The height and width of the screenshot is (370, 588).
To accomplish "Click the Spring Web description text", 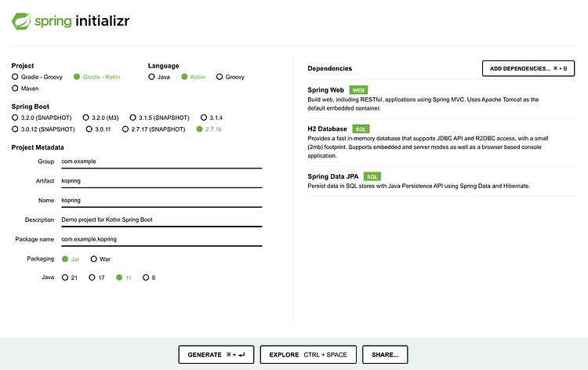I will point(423,103).
